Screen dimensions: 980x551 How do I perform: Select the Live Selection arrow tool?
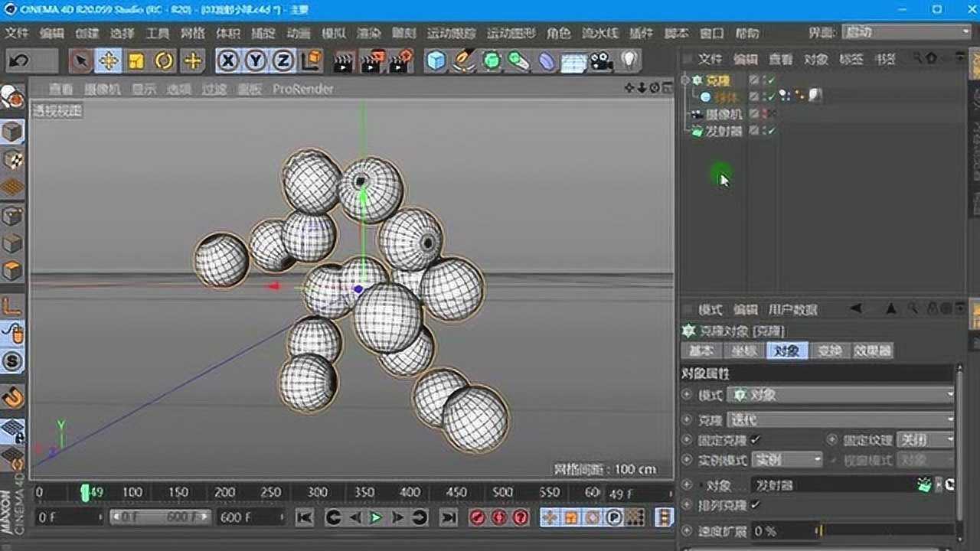[x=80, y=60]
